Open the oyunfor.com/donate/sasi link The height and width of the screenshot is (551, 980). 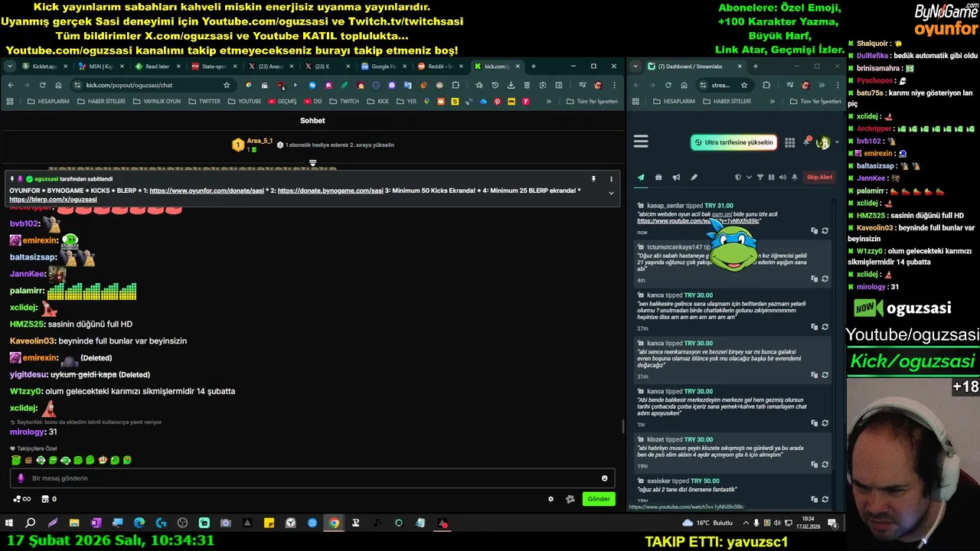pos(207,191)
